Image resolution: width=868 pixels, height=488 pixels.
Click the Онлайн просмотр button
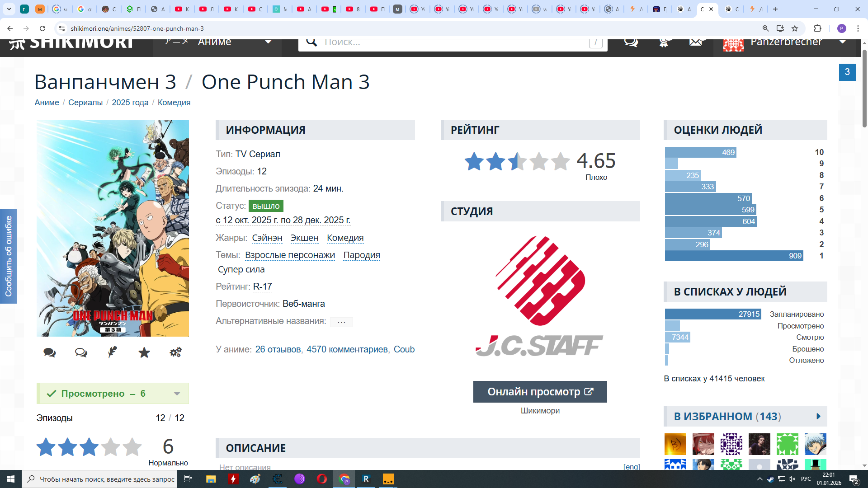pyautogui.click(x=540, y=392)
